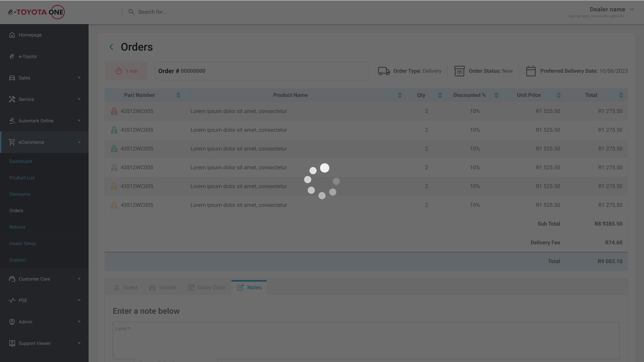
Task: Toggle sort on Unit Price column
Action: coord(558,95)
